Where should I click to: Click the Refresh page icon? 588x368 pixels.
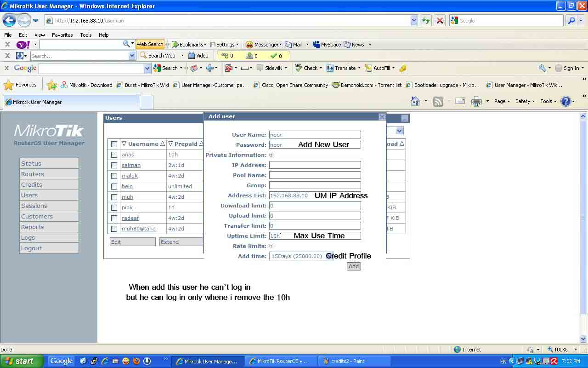[x=426, y=20]
